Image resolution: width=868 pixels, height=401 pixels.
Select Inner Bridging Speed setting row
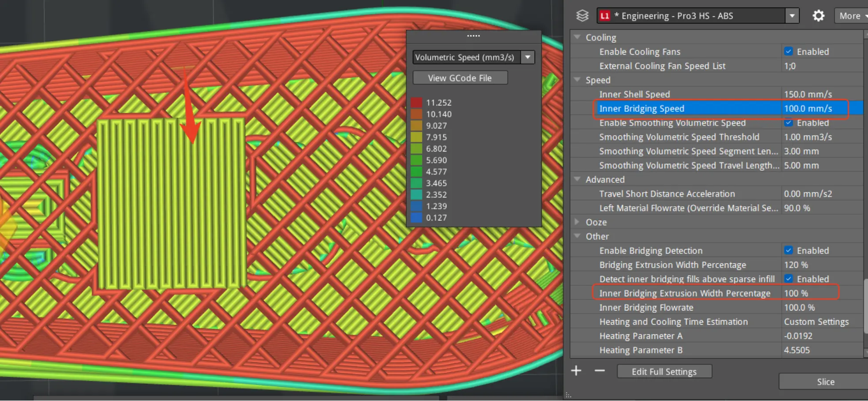coord(717,108)
